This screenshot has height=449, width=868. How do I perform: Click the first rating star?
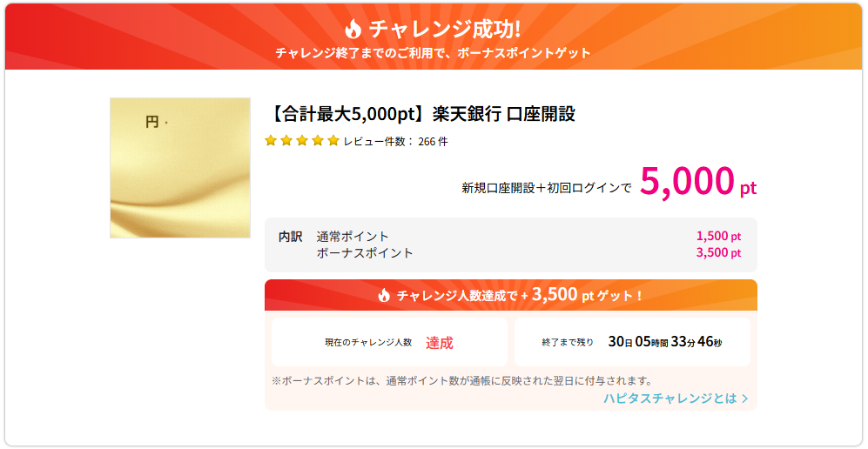[271, 141]
